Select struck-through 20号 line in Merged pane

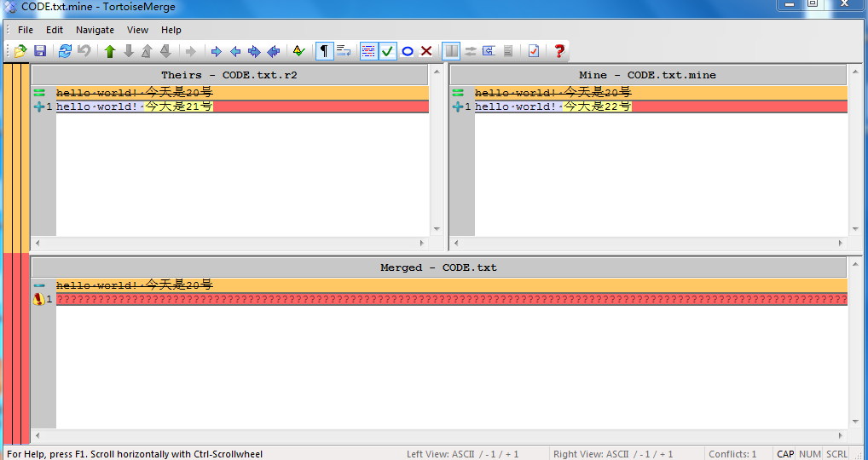[452, 285]
